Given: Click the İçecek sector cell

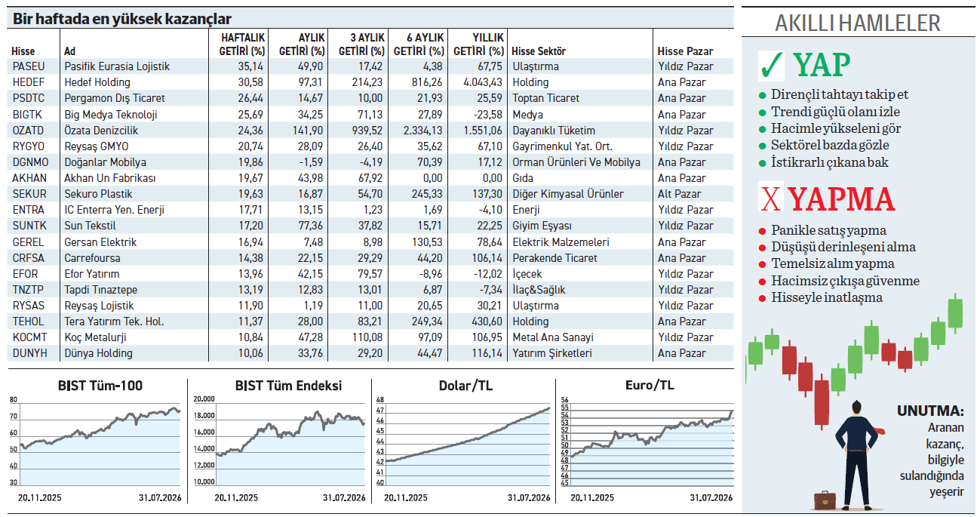Looking at the screenshot, I should 527,274.
